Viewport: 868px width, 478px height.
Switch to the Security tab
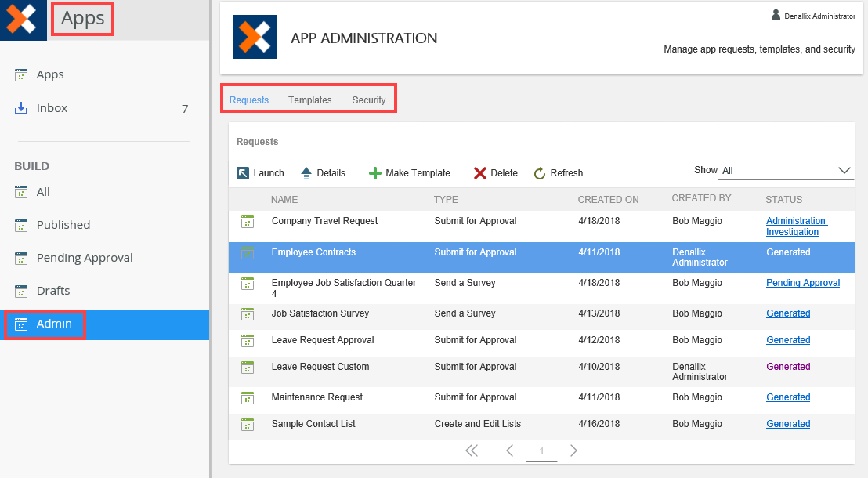pos(368,100)
